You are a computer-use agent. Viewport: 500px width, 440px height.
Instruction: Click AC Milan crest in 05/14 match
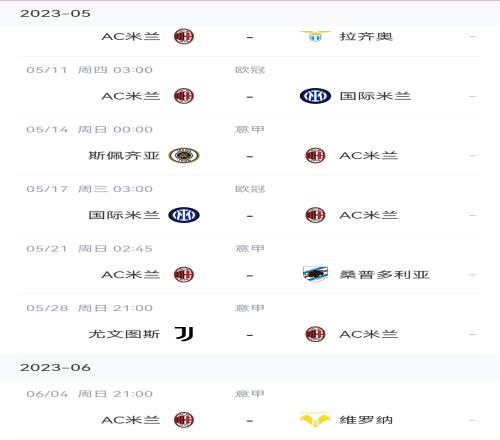[315, 155]
